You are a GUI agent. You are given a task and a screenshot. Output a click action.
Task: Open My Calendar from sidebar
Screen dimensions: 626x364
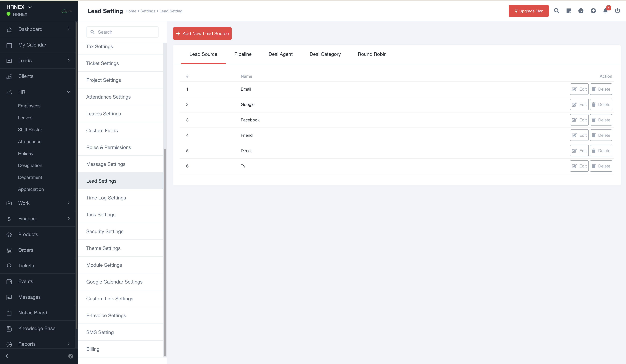click(x=38, y=45)
